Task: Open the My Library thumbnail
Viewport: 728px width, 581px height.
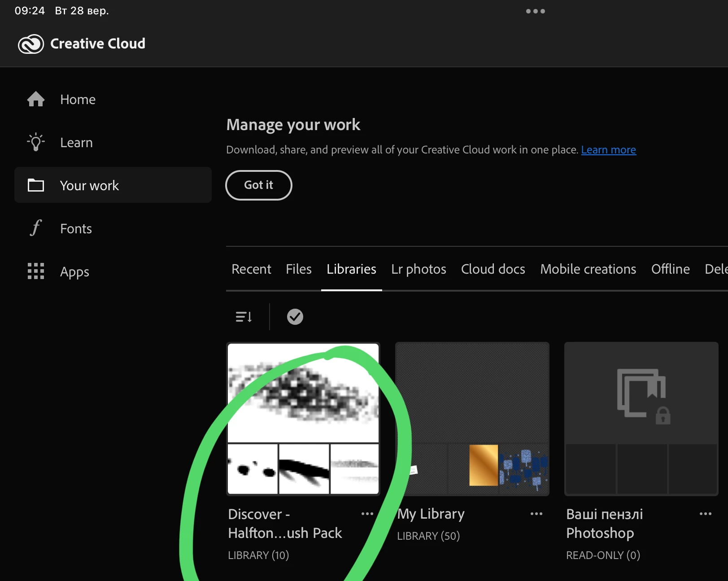Action: point(472,419)
